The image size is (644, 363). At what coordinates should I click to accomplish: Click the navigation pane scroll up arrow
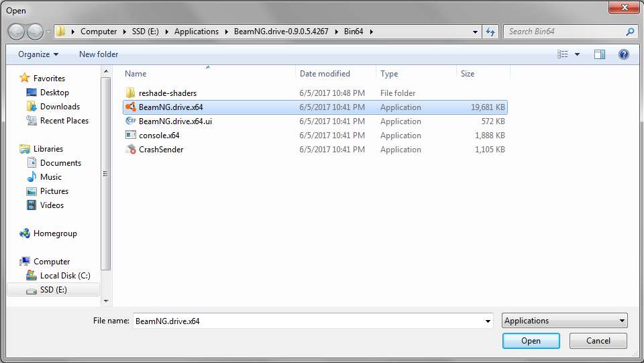pos(106,71)
